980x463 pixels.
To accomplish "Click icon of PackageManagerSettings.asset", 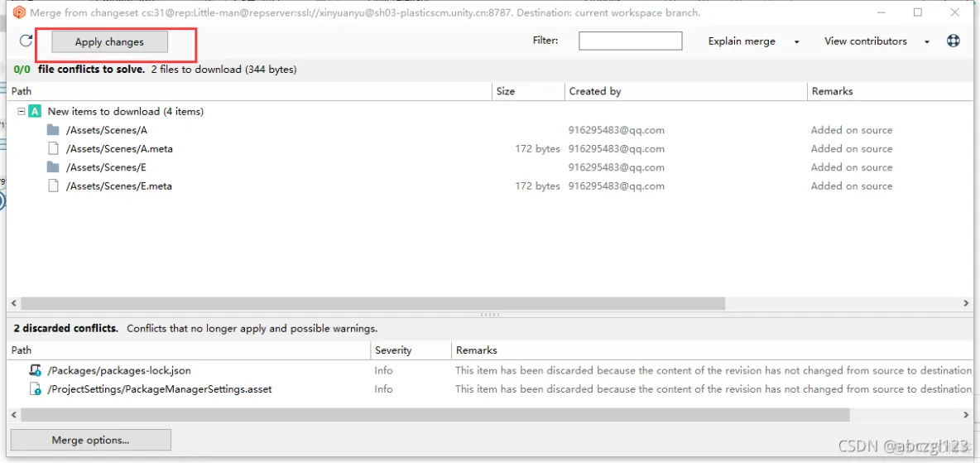I will (x=36, y=389).
